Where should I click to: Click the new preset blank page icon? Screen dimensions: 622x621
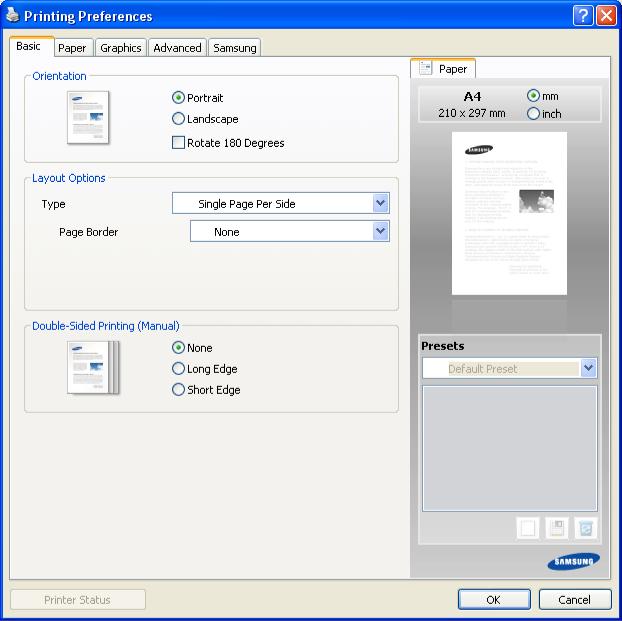click(528, 528)
